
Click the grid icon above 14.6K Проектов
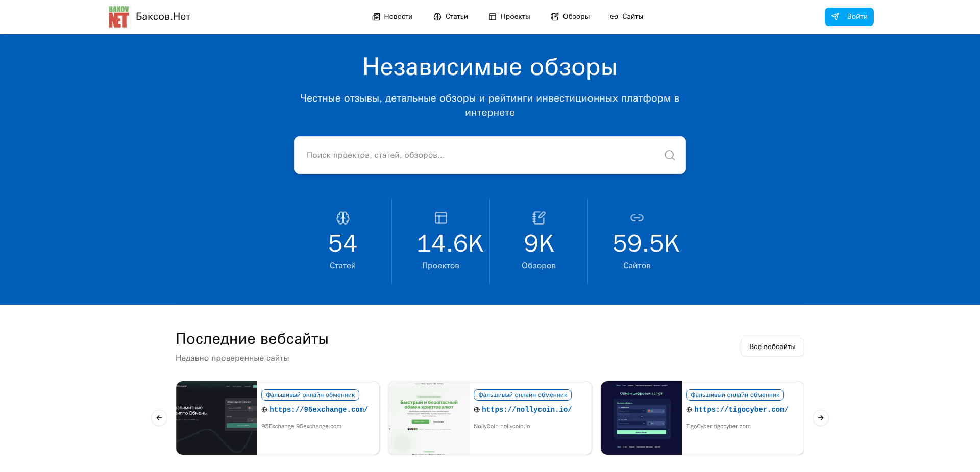[440, 217]
